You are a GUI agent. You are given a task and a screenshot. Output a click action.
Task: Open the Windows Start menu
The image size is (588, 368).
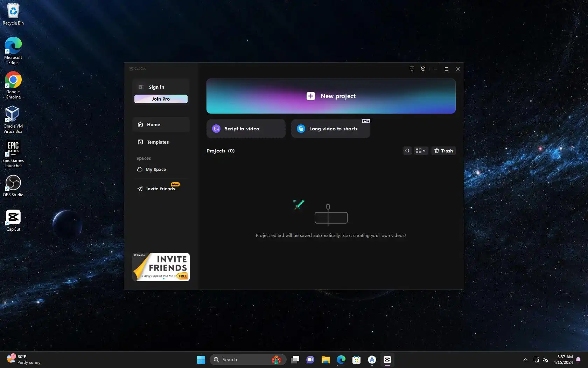click(201, 360)
